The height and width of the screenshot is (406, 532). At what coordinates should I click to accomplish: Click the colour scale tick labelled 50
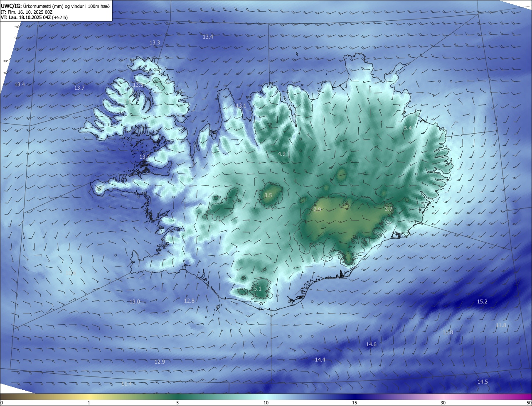click(x=529, y=403)
